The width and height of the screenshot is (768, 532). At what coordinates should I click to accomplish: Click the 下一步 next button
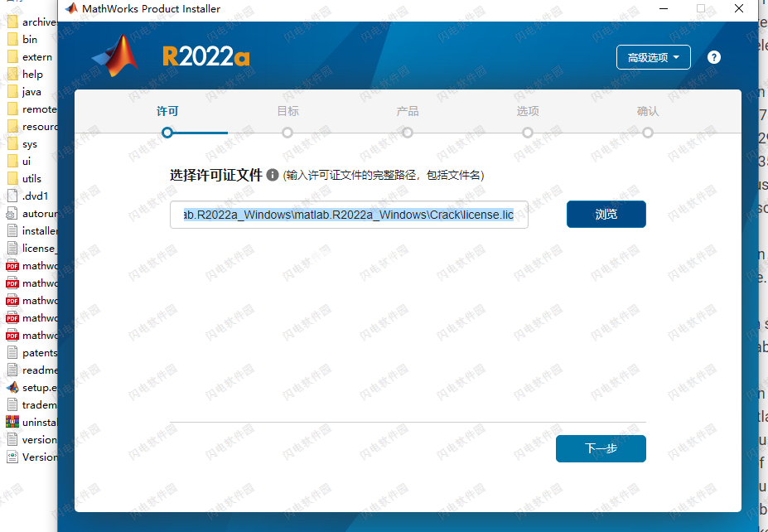click(x=601, y=448)
